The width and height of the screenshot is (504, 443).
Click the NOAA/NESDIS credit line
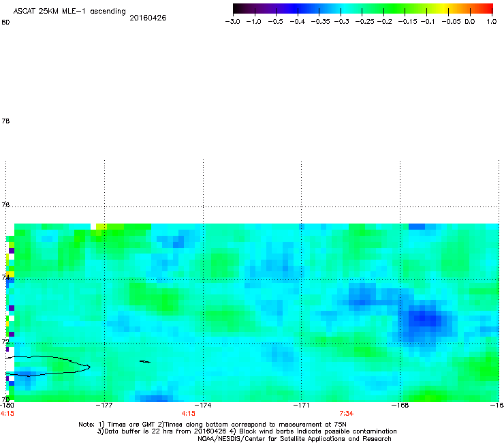294,439
